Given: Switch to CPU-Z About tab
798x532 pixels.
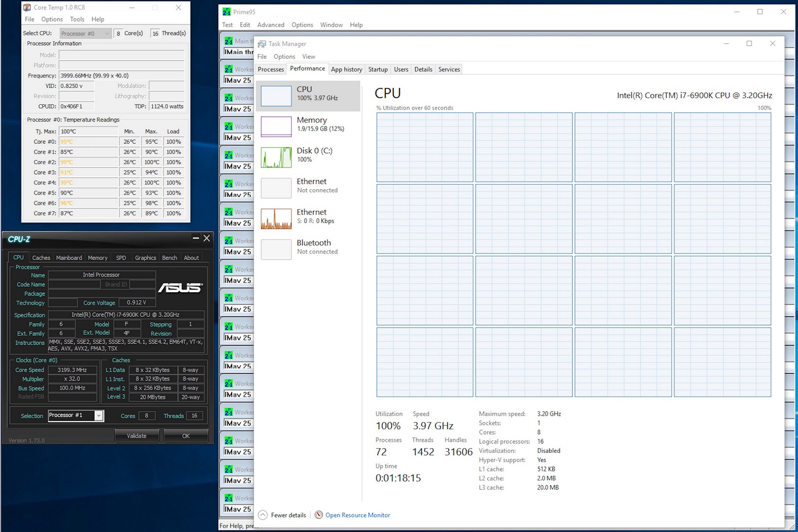Looking at the screenshot, I should pyautogui.click(x=192, y=258).
